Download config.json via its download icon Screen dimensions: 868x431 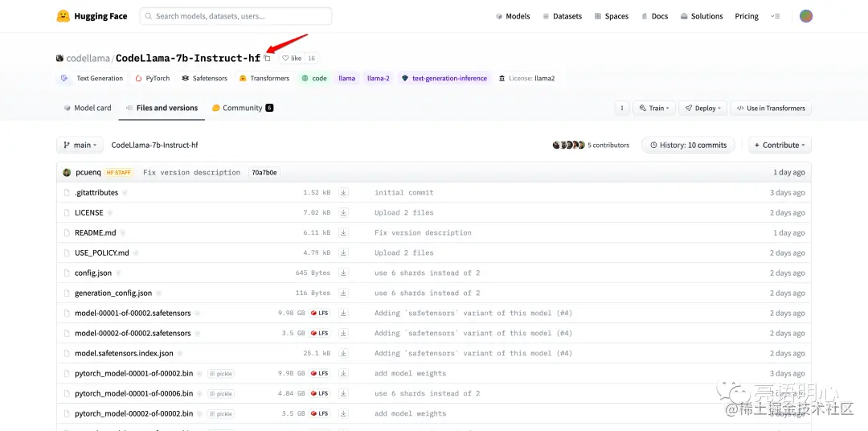tap(343, 273)
